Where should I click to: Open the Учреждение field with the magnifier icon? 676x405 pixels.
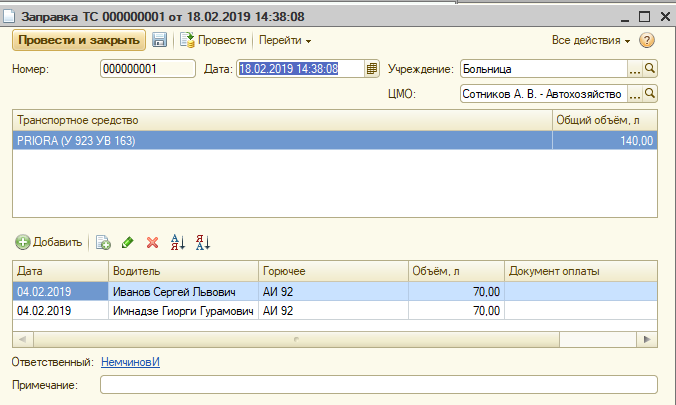tap(649, 69)
